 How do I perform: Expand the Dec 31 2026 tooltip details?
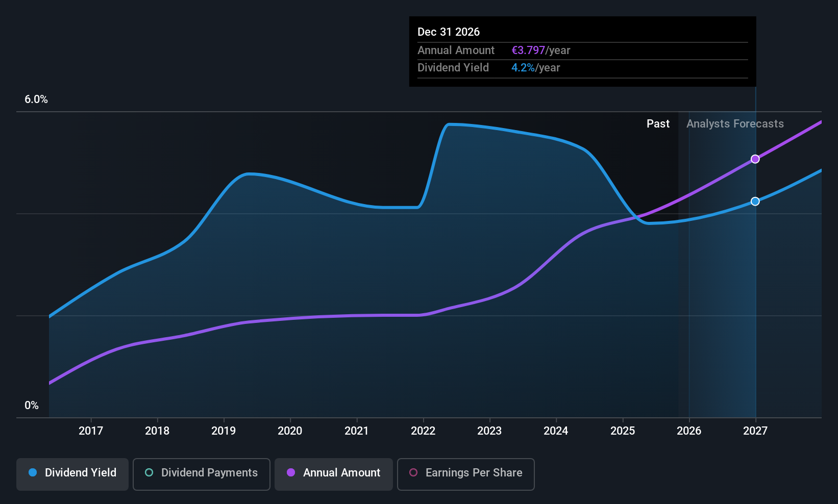pyautogui.click(x=449, y=32)
